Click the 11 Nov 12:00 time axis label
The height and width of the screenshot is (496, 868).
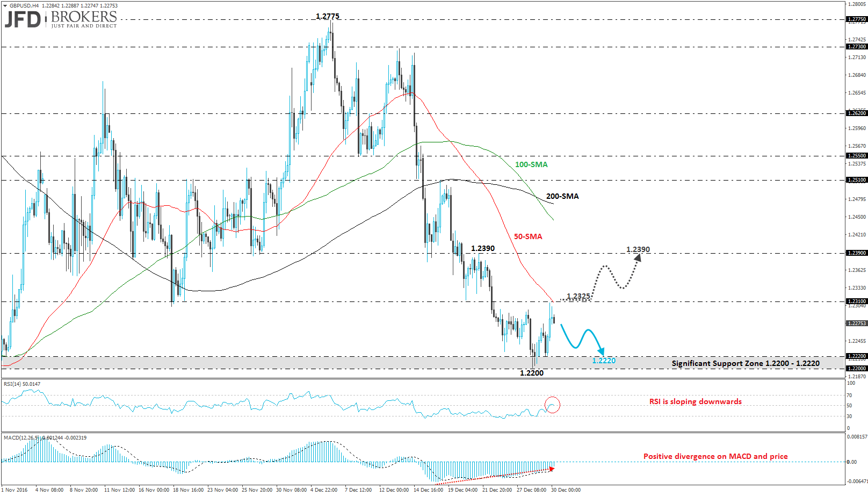pyautogui.click(x=119, y=490)
